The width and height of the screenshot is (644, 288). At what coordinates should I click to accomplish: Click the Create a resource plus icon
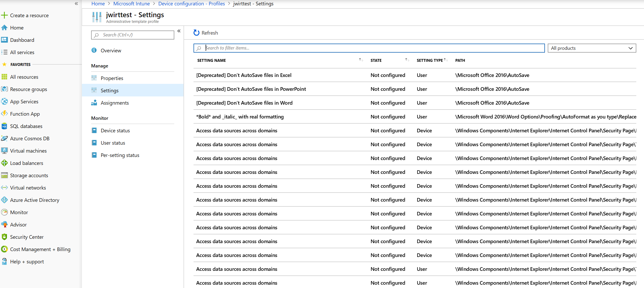click(4, 15)
